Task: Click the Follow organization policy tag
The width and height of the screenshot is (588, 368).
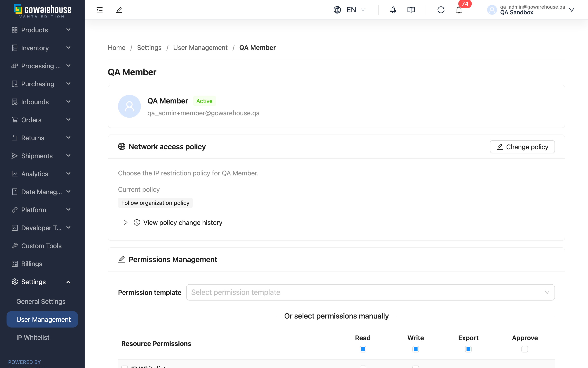Action: pos(155,203)
